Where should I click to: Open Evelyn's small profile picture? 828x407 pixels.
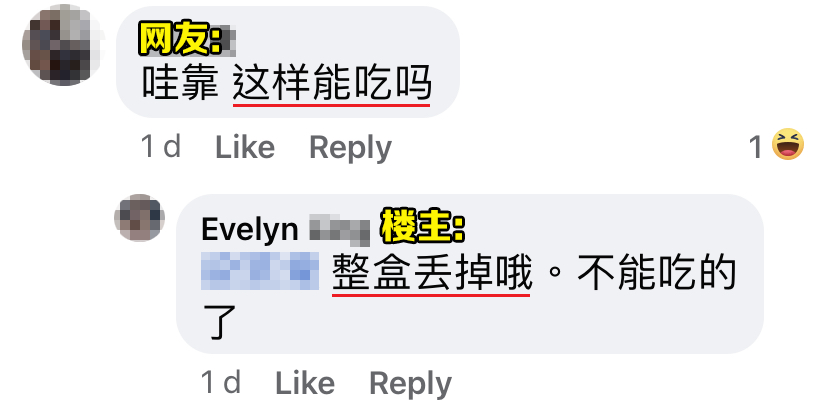[x=139, y=217]
